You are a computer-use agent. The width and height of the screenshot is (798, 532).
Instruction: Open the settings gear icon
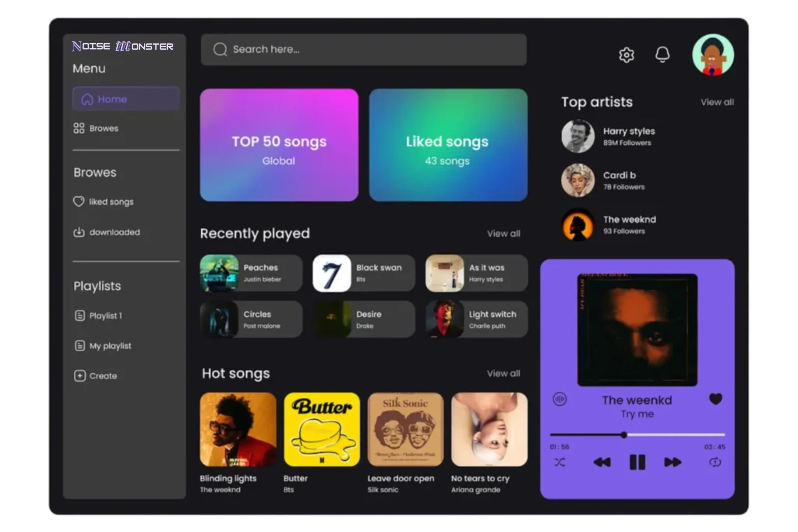[x=626, y=55]
